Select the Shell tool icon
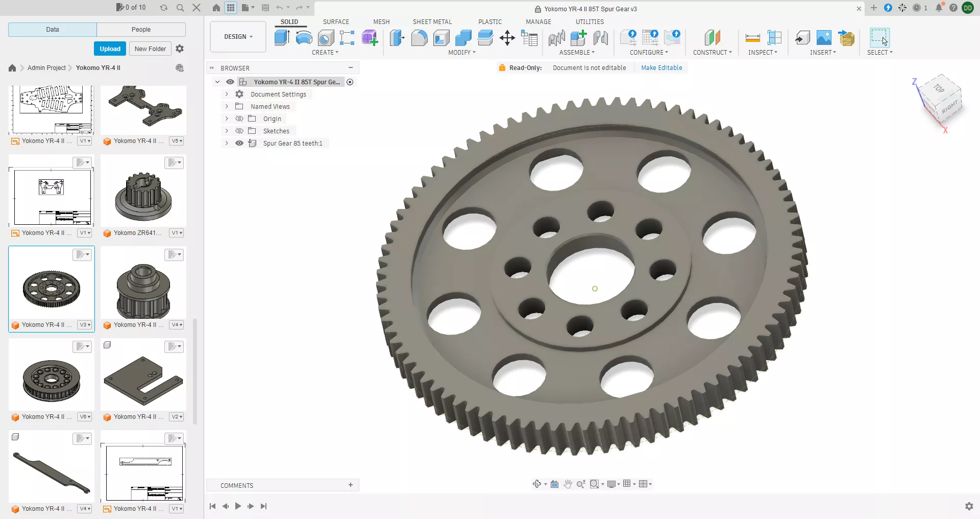Image resolution: width=980 pixels, height=519 pixels. pyautogui.click(x=441, y=38)
